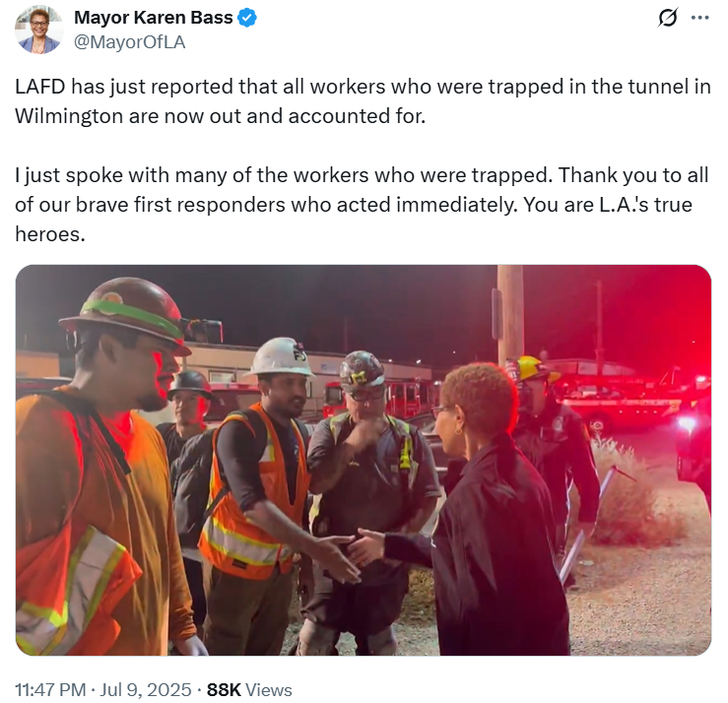This screenshot has width=728, height=703.
Task: Play the embedded tunnel rescue video
Action: pos(364,460)
